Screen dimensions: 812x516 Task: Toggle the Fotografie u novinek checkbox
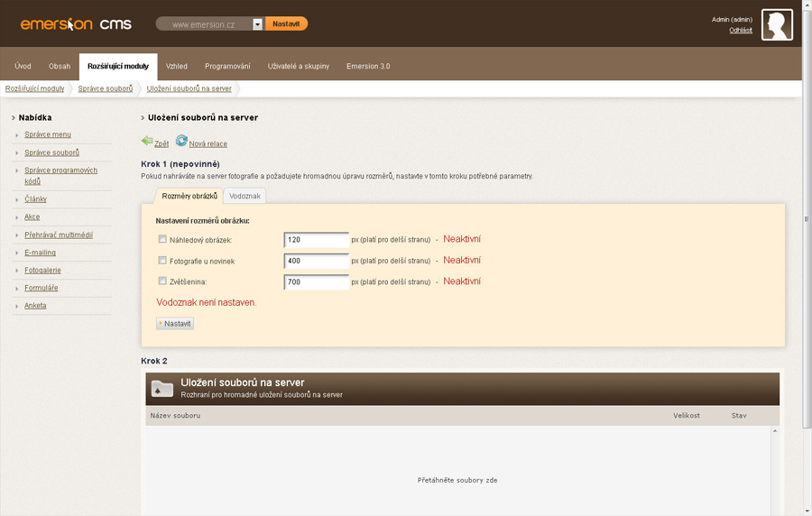(x=162, y=261)
